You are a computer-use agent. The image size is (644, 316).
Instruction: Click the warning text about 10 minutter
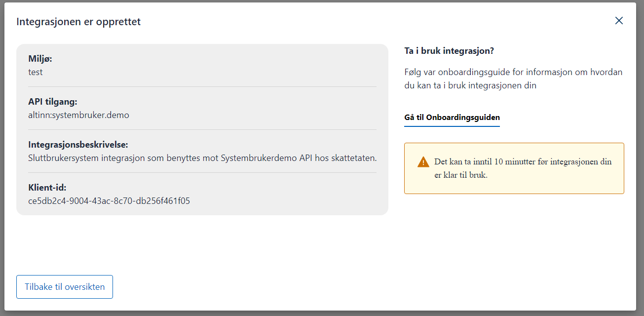point(523,162)
